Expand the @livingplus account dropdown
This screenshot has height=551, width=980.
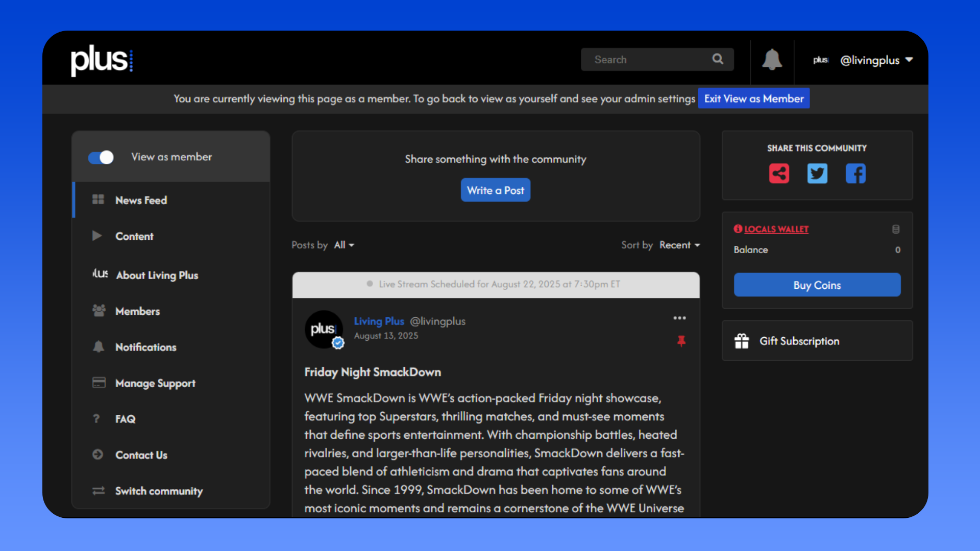(x=876, y=60)
